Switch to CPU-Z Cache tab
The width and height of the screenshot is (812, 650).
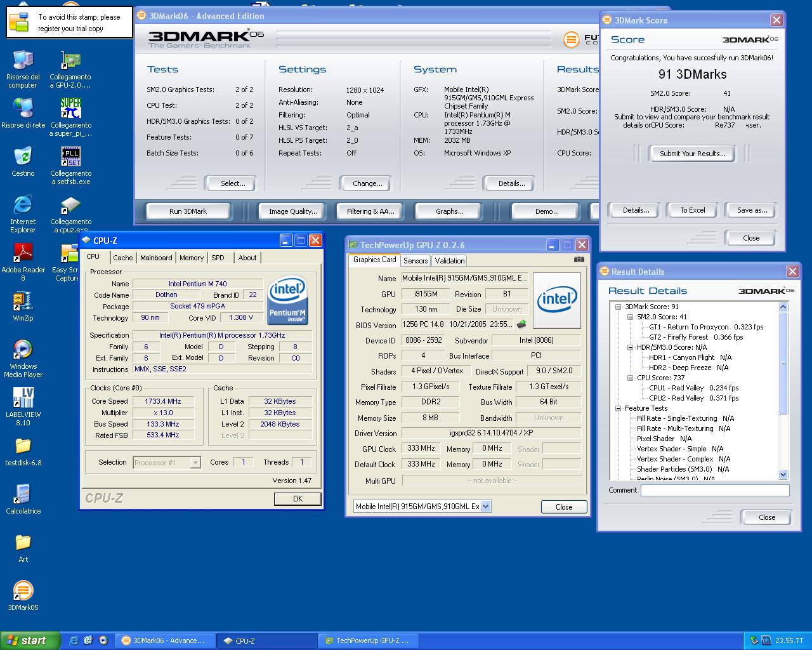tap(123, 258)
